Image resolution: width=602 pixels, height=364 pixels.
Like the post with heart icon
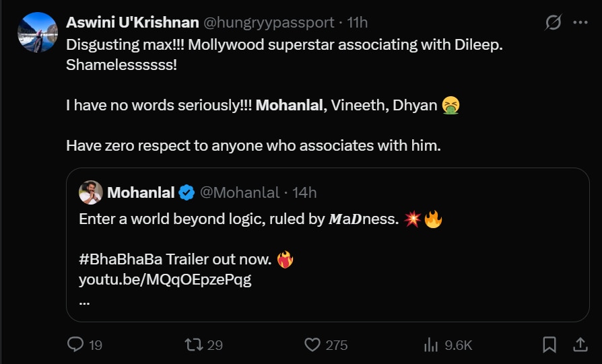point(312,345)
